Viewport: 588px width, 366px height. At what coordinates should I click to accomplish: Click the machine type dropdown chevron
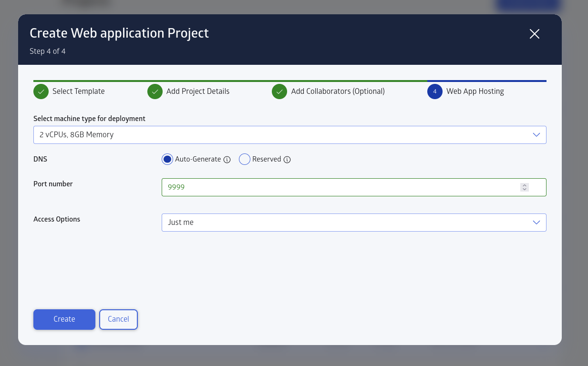[x=536, y=135]
